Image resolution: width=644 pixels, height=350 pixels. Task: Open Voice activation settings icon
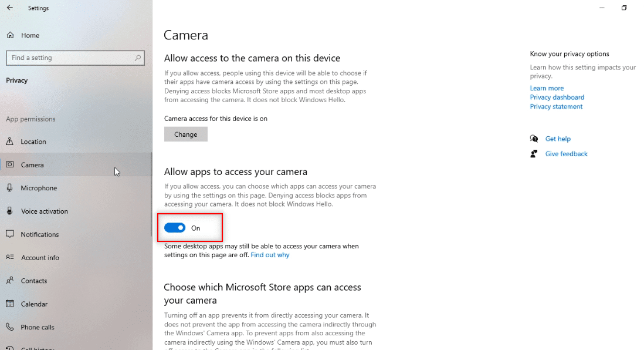point(10,211)
